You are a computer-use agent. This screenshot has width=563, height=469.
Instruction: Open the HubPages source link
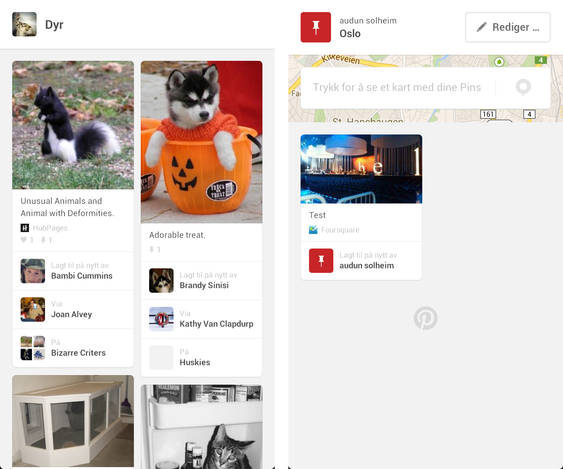tap(50, 228)
